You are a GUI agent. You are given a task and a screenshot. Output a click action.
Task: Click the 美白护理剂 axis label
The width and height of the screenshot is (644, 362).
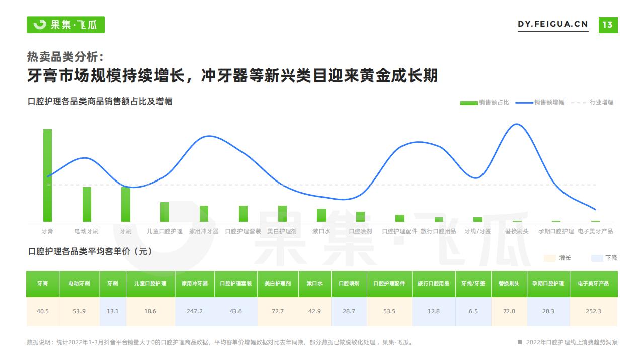(282, 231)
